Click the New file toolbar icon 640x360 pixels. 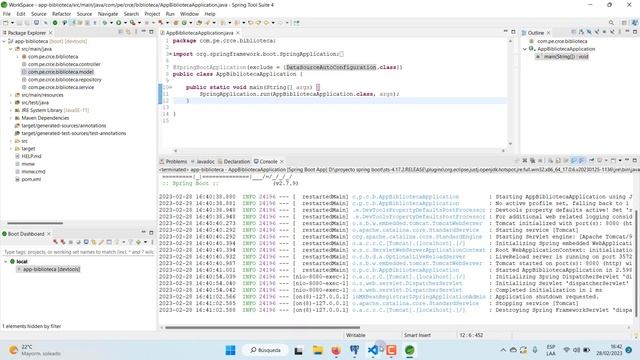pyautogui.click(x=6, y=22)
